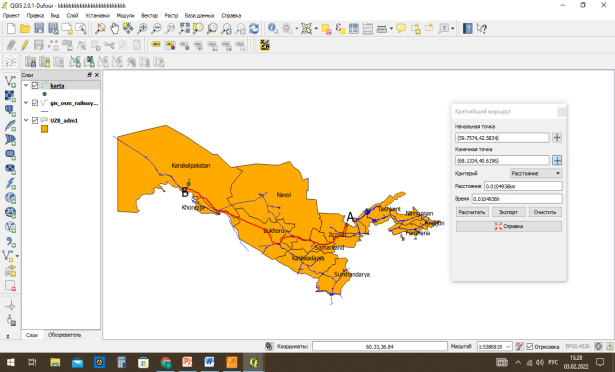The image size is (615, 372).
Task: Open the Вектор menu
Action: coord(149,16)
